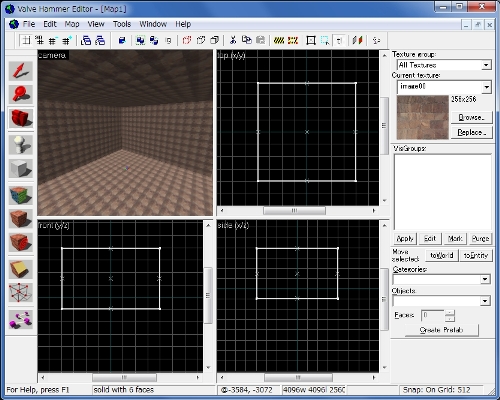Click the texture Replace button
The width and height of the screenshot is (500, 400).
coord(471,132)
